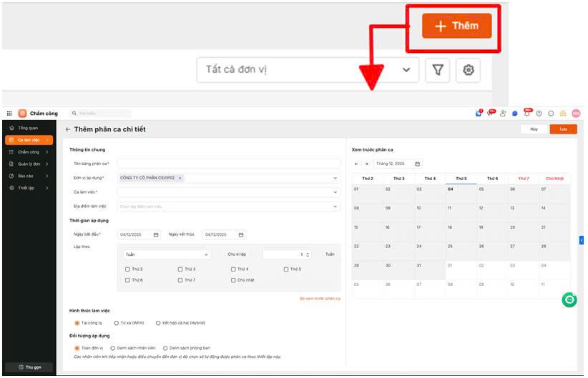Screen dimensions: 588x378
Task: Click the orange Thêm button
Action: coord(457,26)
